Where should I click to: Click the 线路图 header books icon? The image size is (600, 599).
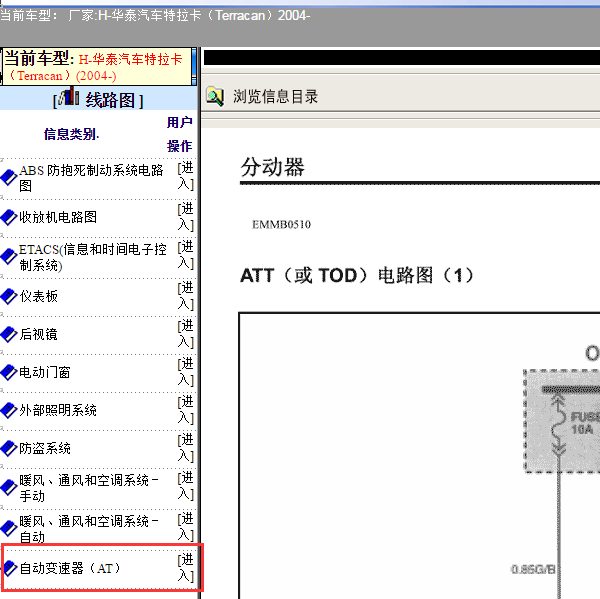pos(69,96)
